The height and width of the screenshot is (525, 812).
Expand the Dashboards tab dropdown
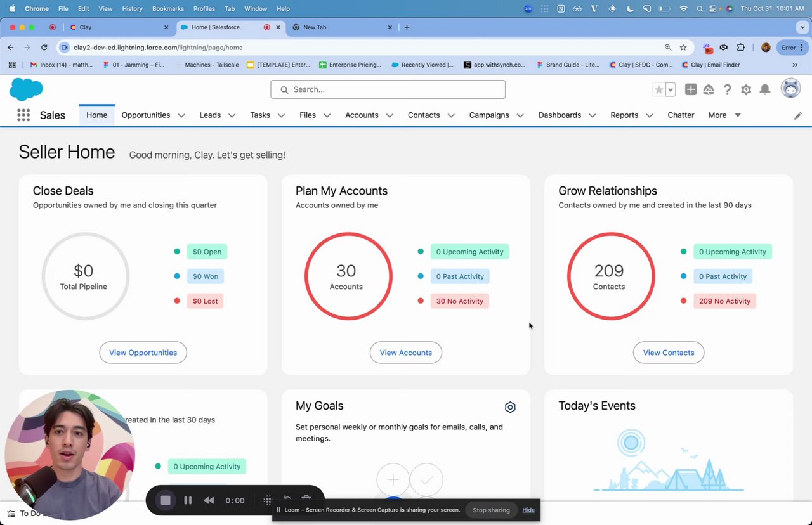[592, 115]
